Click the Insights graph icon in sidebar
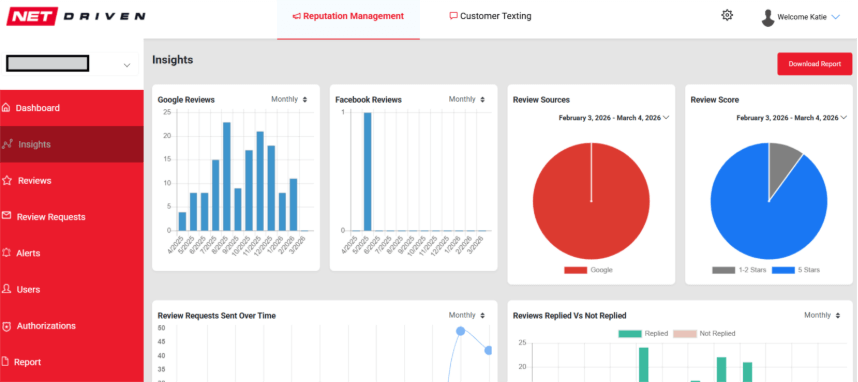The width and height of the screenshot is (858, 382). (7, 144)
